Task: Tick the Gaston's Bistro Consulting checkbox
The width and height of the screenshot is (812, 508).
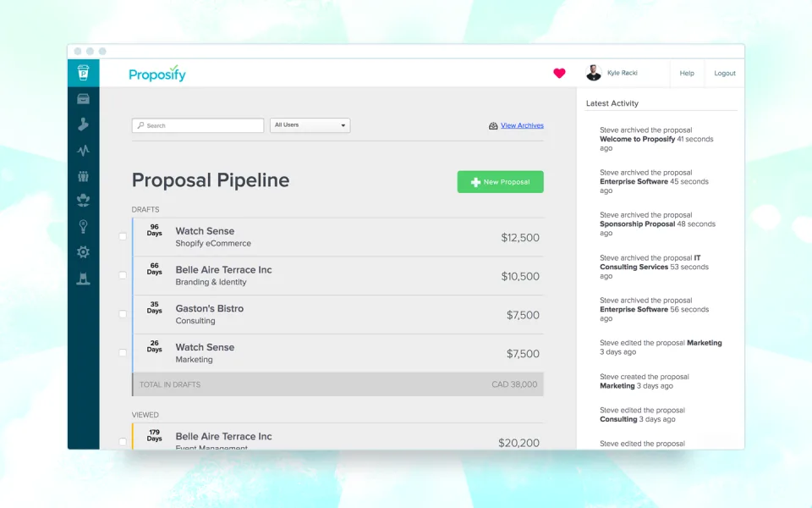Action: click(x=123, y=314)
